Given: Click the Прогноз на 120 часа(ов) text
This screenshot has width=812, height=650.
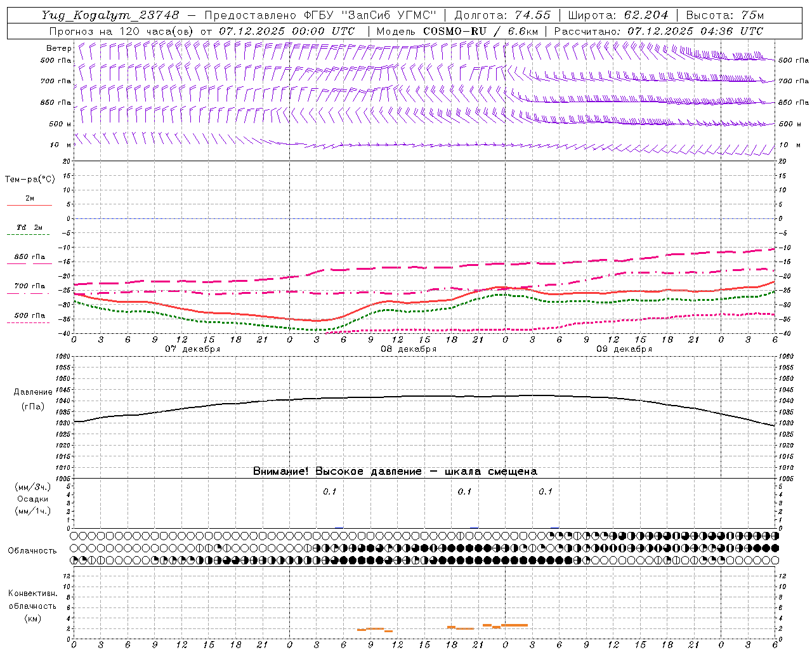Looking at the screenshot, I should click(122, 31).
